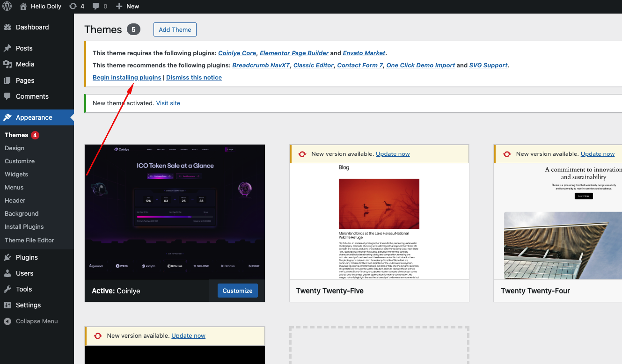Open the Header submenu item
Image resolution: width=622 pixels, height=364 pixels.
[x=15, y=200]
